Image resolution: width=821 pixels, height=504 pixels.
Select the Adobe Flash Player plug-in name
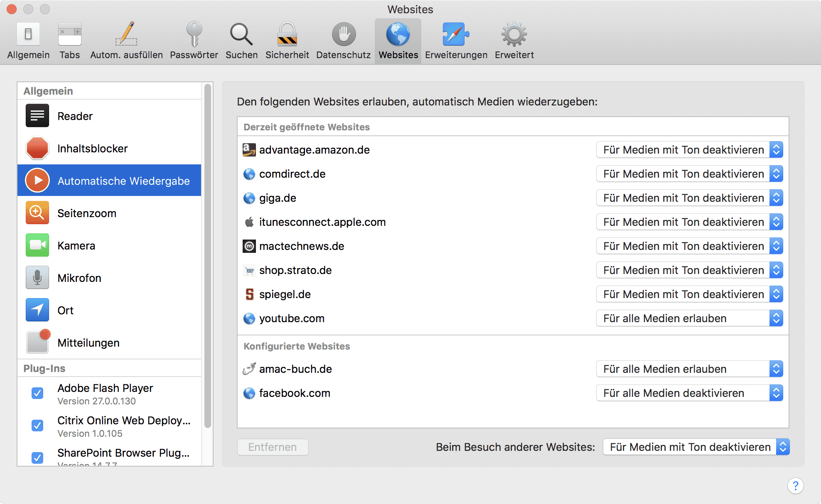[105, 388]
